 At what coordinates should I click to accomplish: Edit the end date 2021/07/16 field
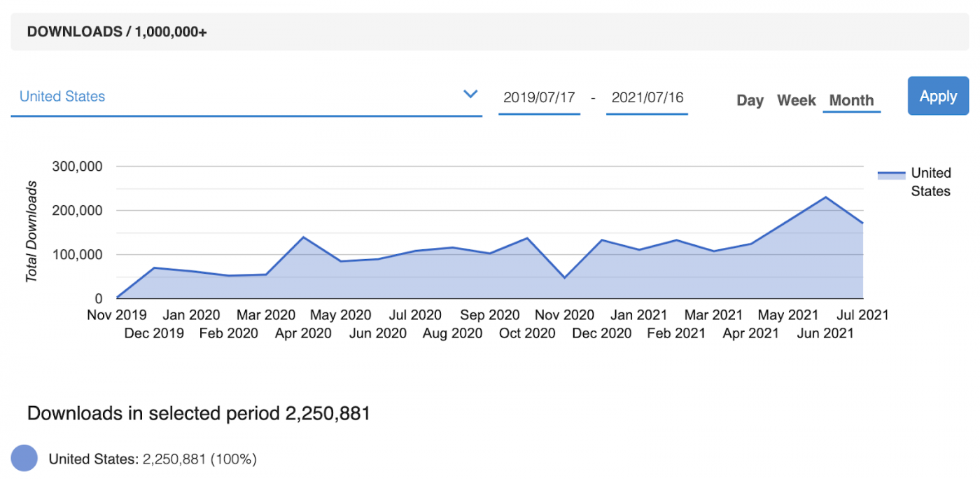[647, 97]
